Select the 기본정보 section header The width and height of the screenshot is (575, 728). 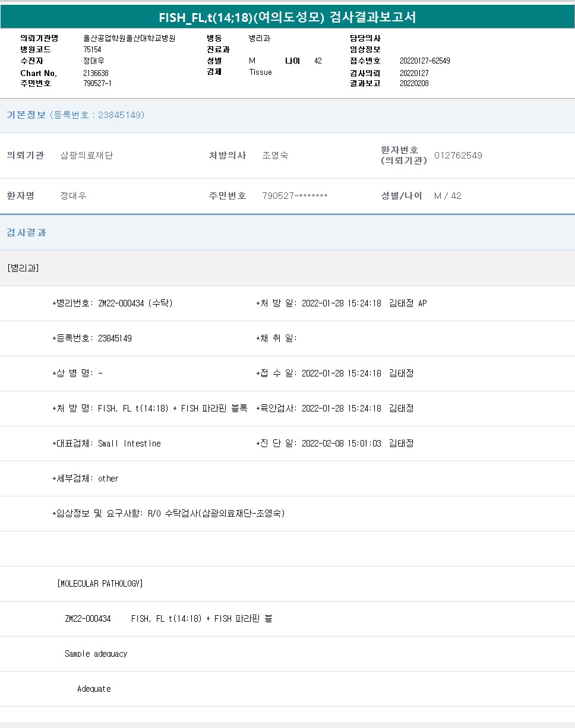coord(26,115)
